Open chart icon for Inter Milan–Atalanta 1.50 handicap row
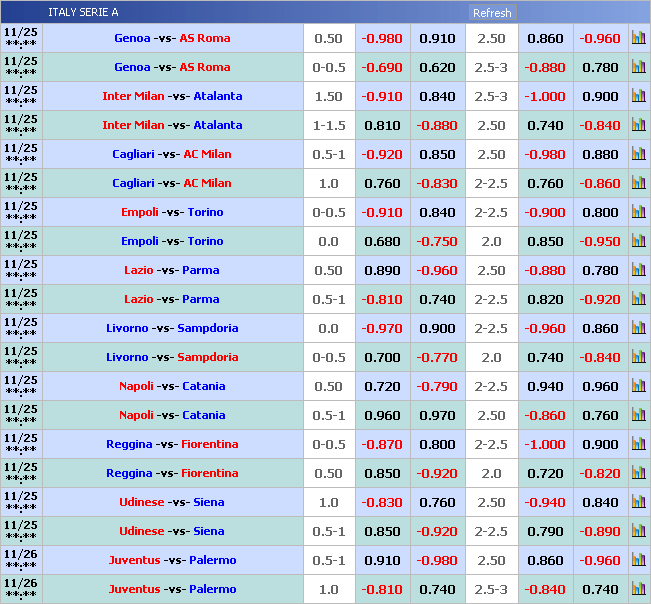Viewport: 651px width, 604px height. (x=638, y=97)
